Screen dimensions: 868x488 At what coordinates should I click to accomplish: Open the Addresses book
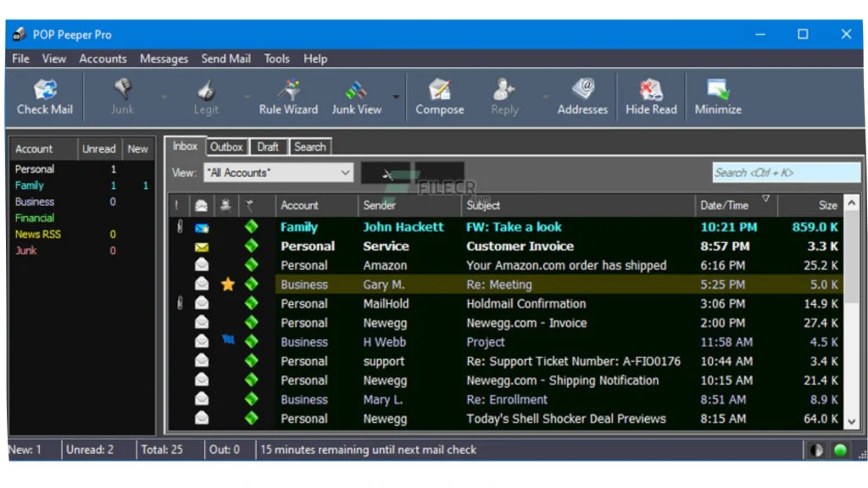click(582, 96)
